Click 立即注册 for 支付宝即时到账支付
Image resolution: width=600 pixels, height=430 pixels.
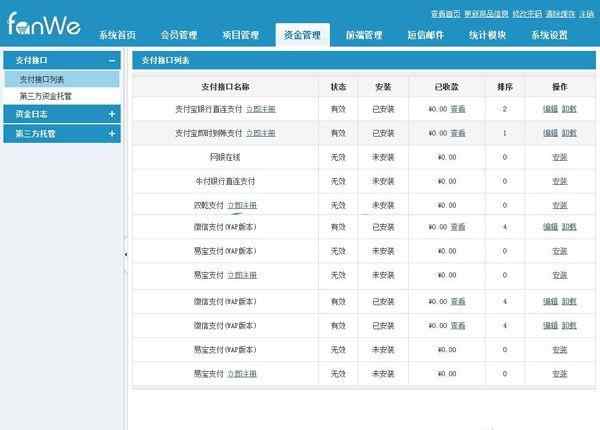tap(261, 133)
